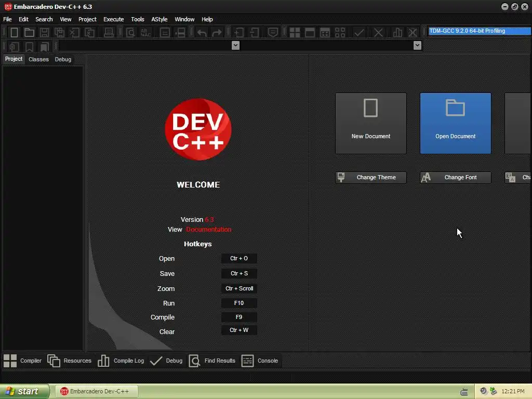Viewport: 532px width, 399px height.
Task: Click the 12:21 PM system clock
Action: (x=513, y=391)
